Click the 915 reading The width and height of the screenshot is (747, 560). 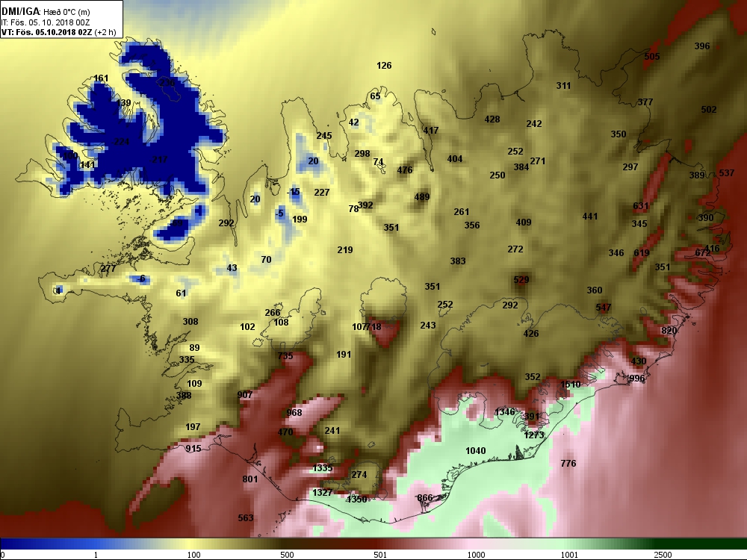[193, 449]
